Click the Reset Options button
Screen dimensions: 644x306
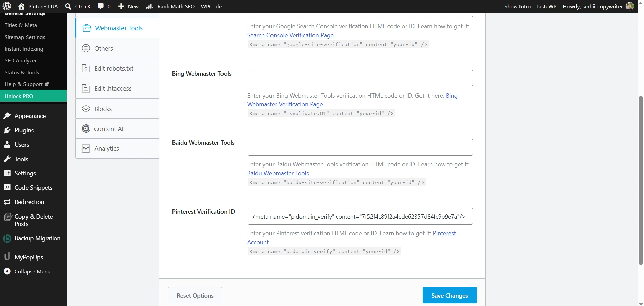[195, 295]
